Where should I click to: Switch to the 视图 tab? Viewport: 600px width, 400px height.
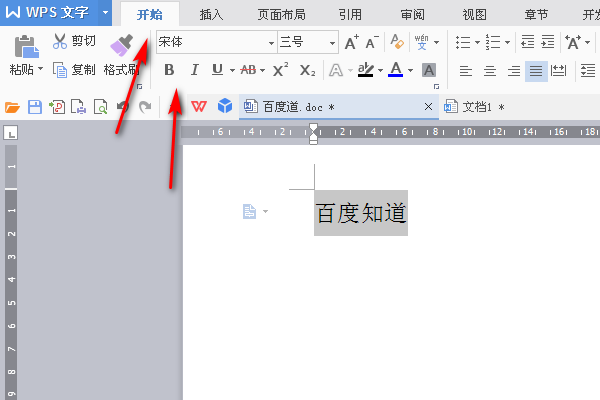(x=474, y=15)
